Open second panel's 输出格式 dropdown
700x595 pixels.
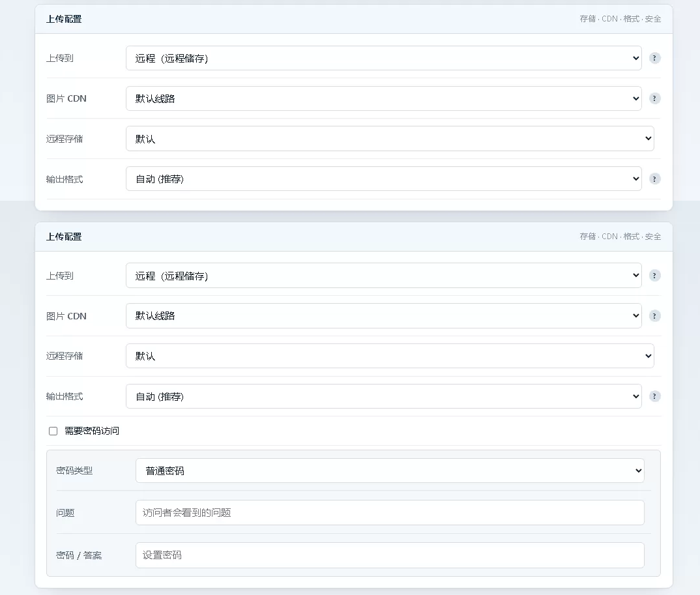point(383,396)
